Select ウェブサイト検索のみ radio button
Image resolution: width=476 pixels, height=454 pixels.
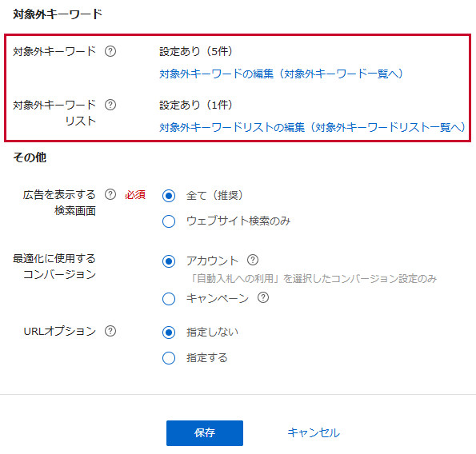[x=169, y=221]
